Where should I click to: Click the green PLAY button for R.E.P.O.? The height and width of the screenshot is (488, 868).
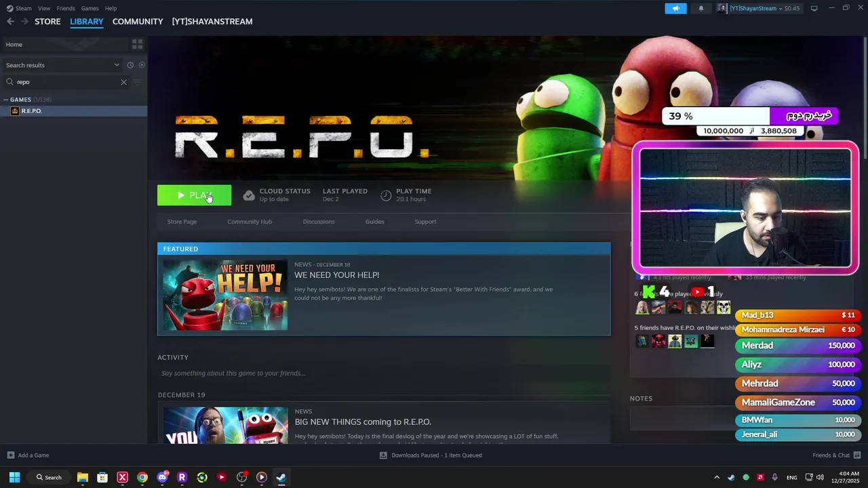194,195
